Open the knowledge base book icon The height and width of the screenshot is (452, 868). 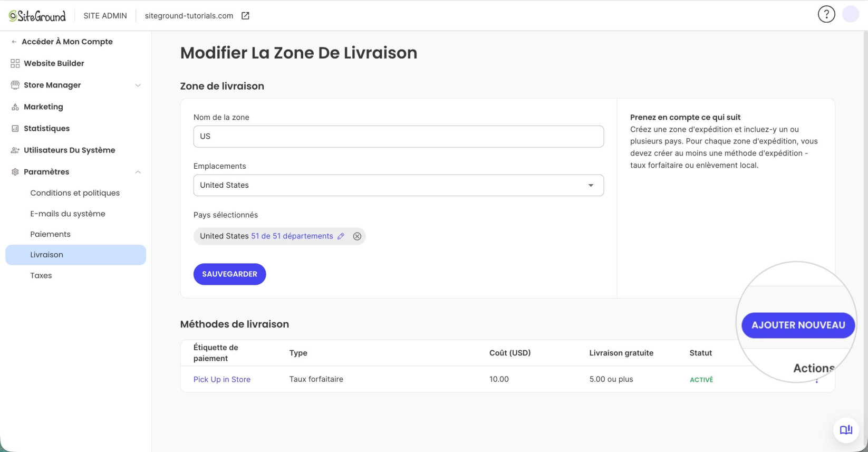pyautogui.click(x=846, y=430)
